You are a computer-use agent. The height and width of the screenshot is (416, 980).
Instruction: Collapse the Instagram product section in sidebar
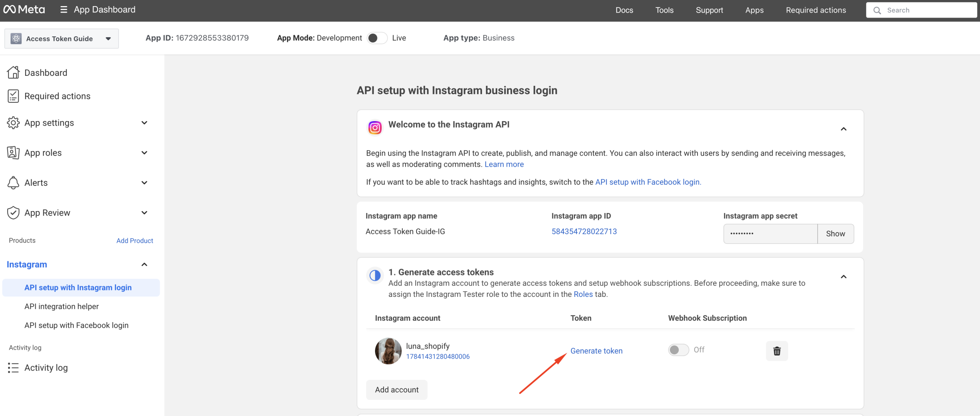tap(144, 265)
